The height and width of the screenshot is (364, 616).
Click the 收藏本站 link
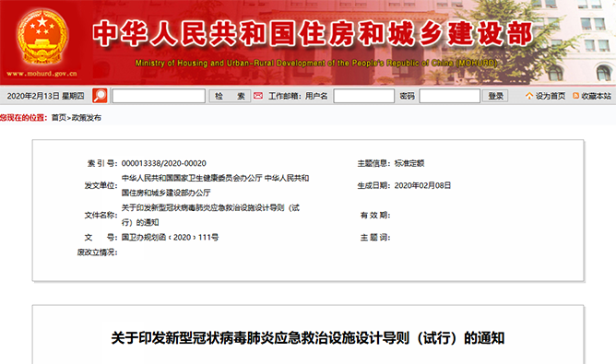point(596,96)
